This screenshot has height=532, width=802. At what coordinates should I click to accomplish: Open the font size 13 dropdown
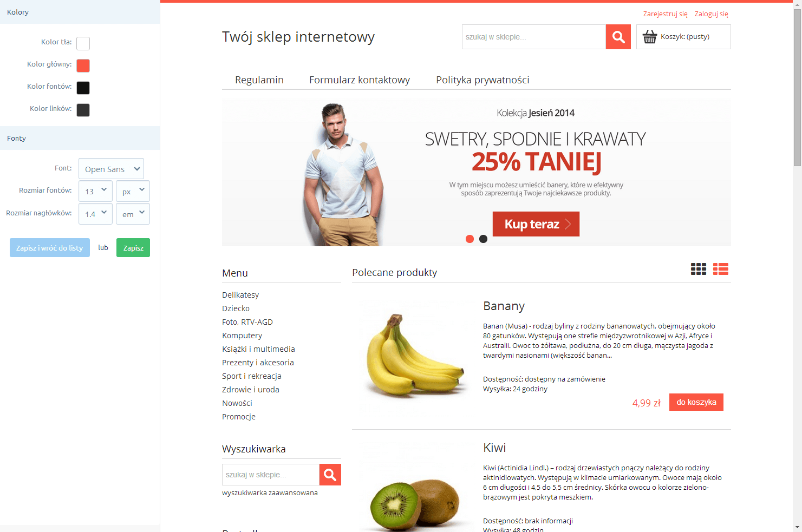95,191
